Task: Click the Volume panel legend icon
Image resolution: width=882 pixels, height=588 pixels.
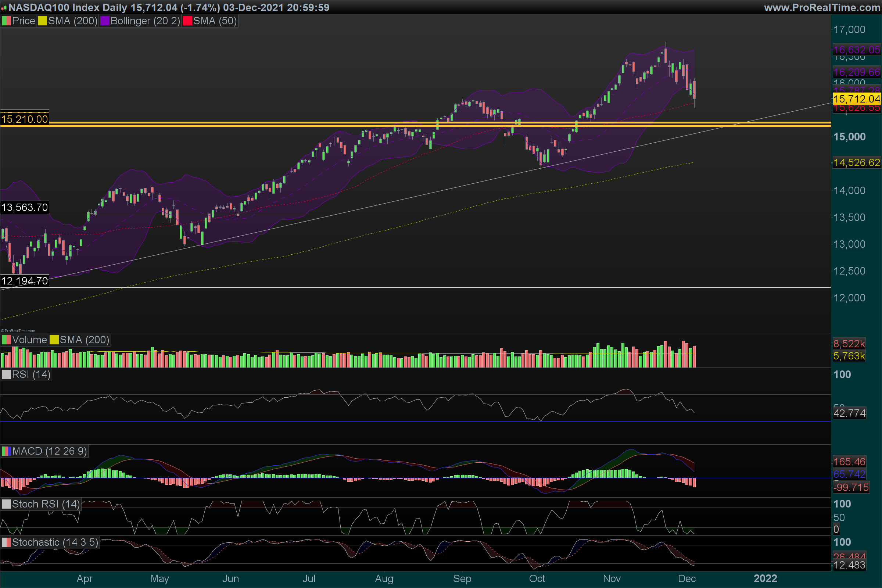Action: click(x=6, y=340)
